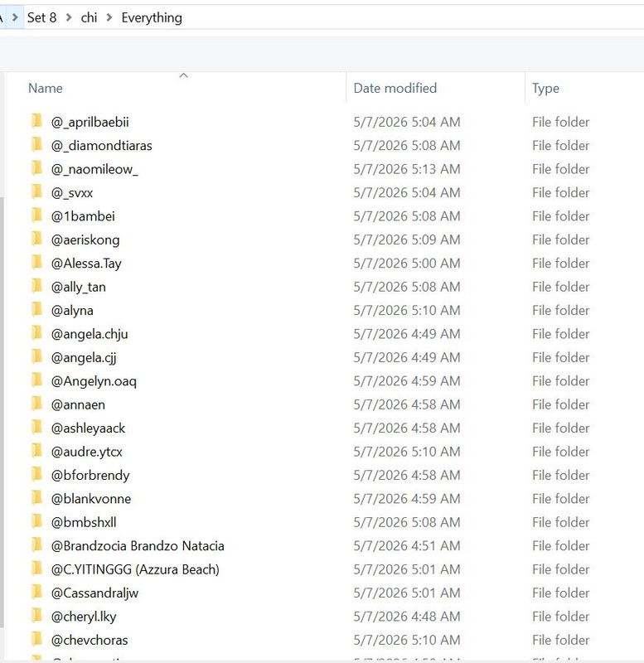
Task: Click the @angela.cjj folder icon
Action: pyautogui.click(x=36, y=357)
